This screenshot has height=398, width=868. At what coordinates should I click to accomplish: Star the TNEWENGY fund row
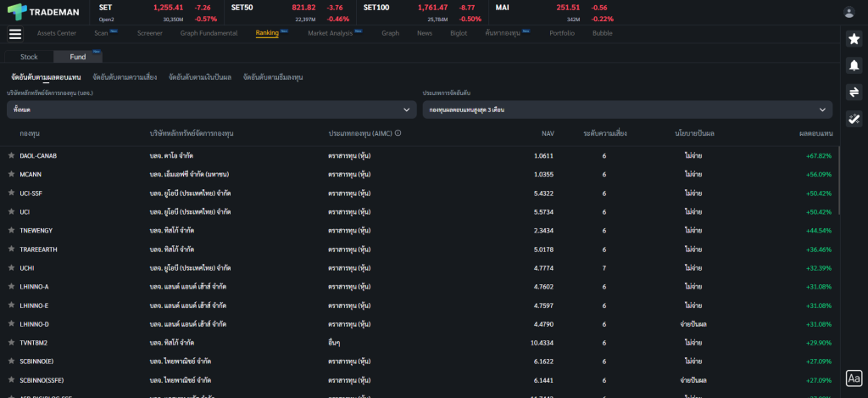(x=11, y=231)
